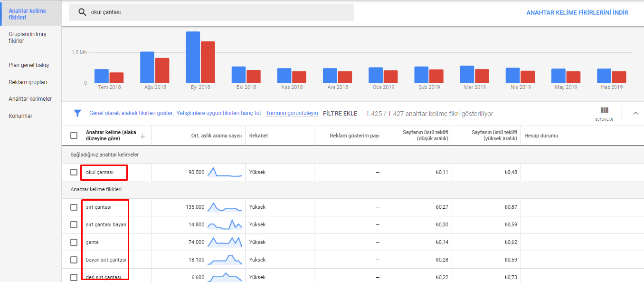Screen dimensions: 644x282
Task: Click Hesap durumu column header
Action: (541, 136)
